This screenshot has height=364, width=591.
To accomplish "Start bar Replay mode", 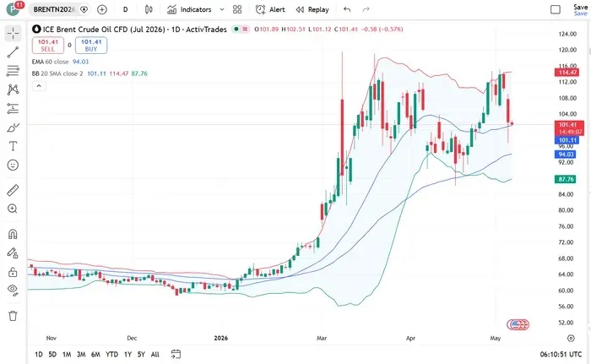I will coord(312,9).
